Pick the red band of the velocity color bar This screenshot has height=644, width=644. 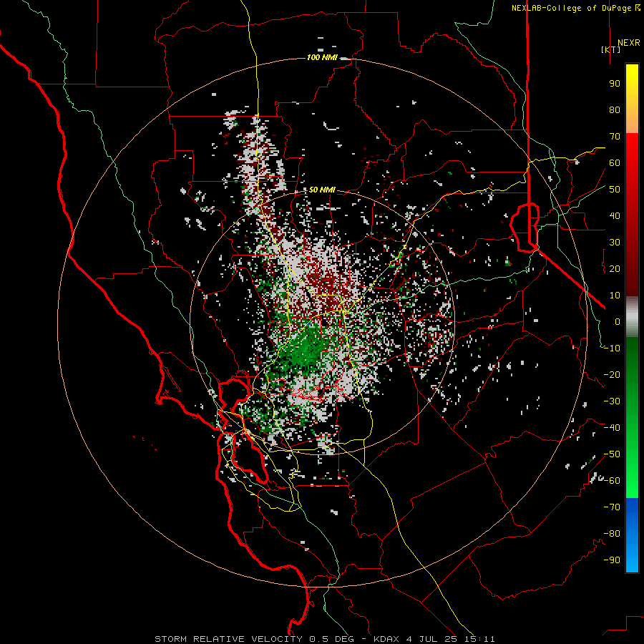tap(632, 215)
